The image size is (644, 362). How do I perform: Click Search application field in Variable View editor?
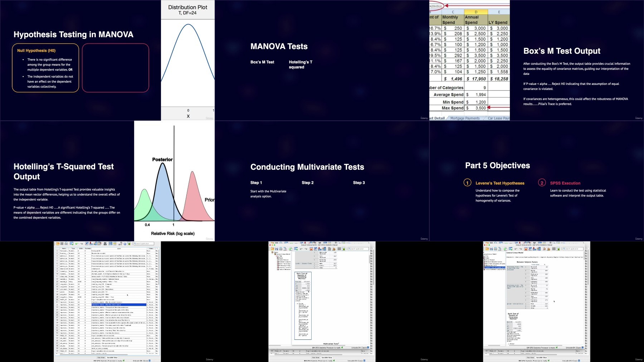point(144,243)
